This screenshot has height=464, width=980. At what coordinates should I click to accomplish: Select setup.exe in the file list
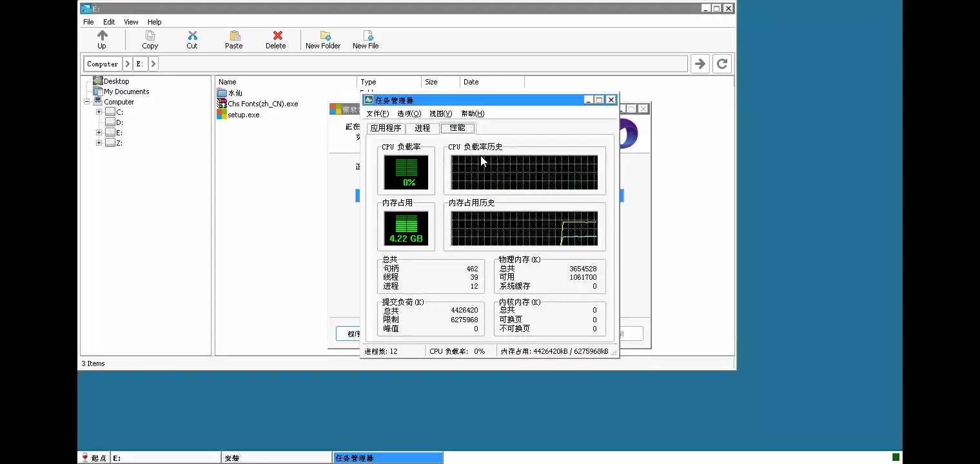[x=243, y=115]
